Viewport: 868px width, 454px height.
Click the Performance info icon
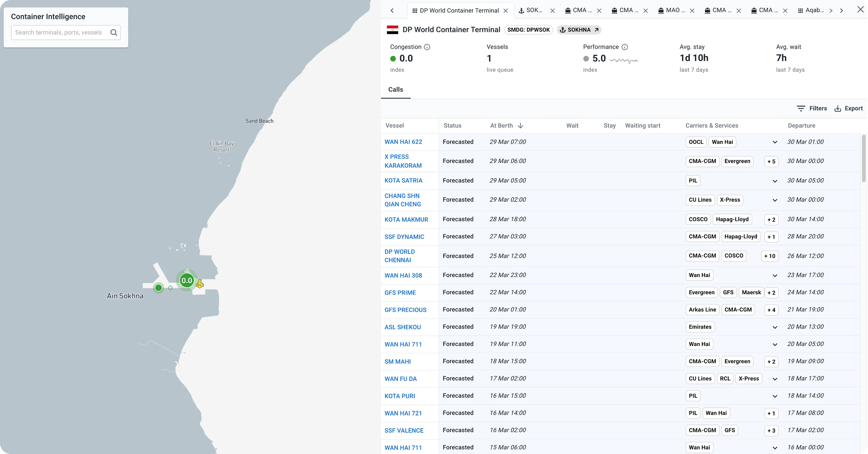[624, 47]
